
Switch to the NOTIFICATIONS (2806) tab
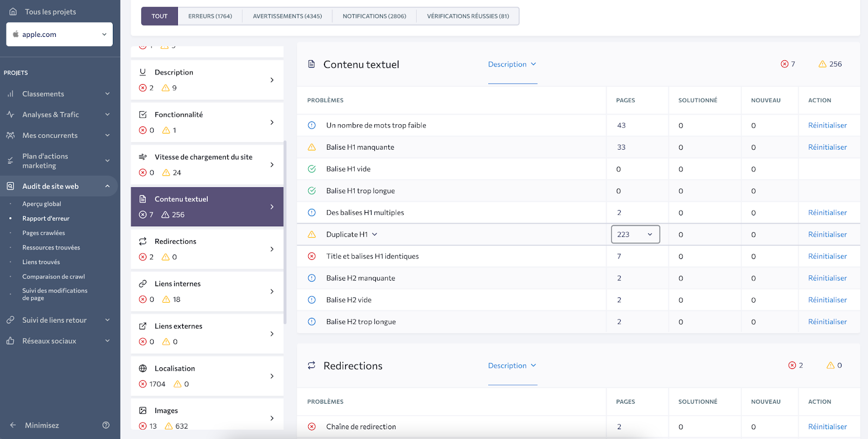point(374,16)
